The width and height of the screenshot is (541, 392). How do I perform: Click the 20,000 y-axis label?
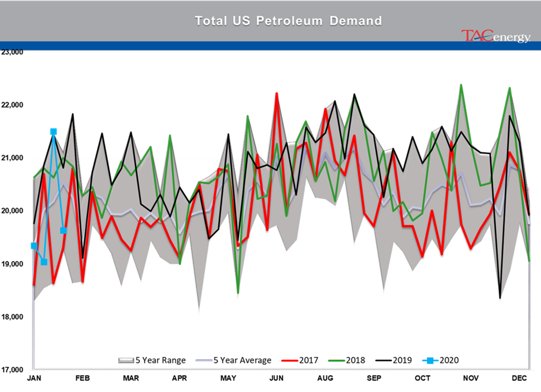[12, 211]
